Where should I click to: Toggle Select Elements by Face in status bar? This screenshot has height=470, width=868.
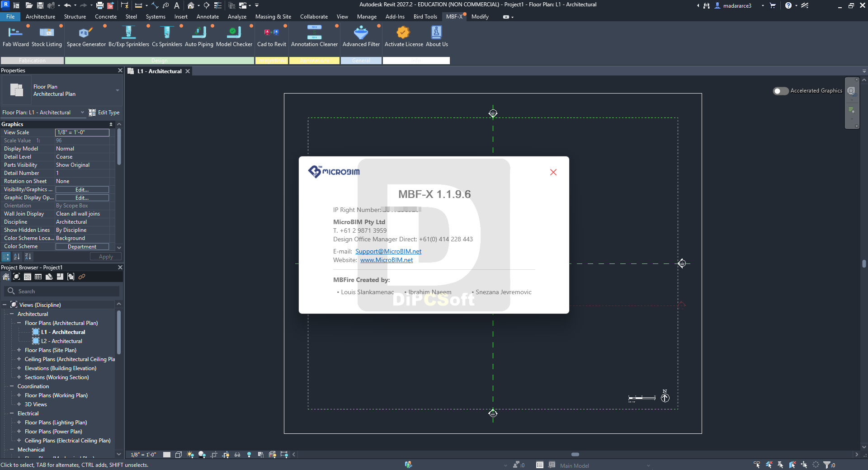(792, 465)
